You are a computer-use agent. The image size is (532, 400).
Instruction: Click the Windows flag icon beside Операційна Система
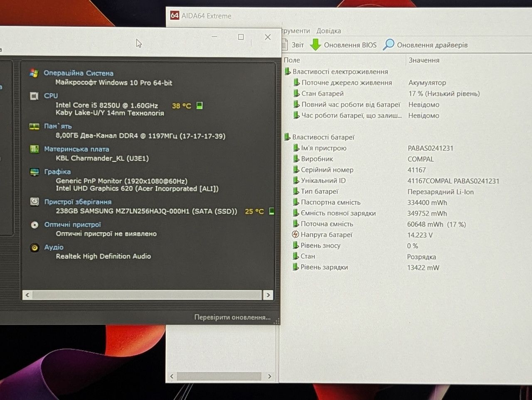34,73
